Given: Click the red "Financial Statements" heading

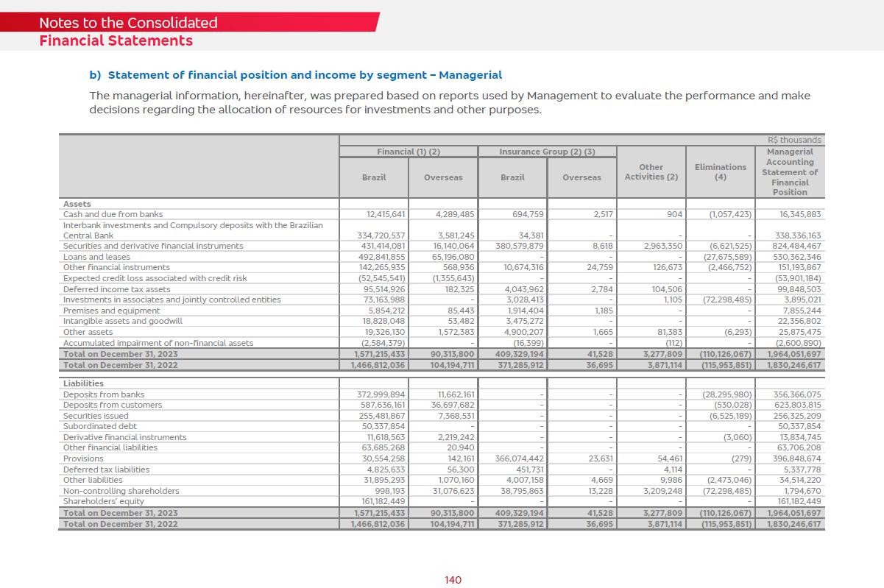Looking at the screenshot, I should 116,40.
